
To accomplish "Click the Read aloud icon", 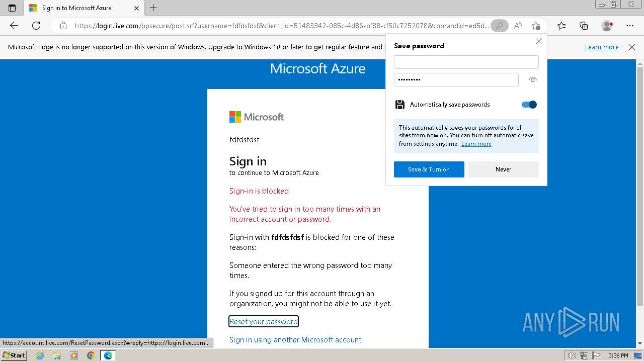I will pos(518,26).
